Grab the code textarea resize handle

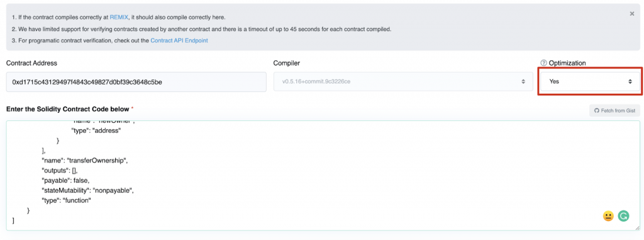(x=637, y=227)
